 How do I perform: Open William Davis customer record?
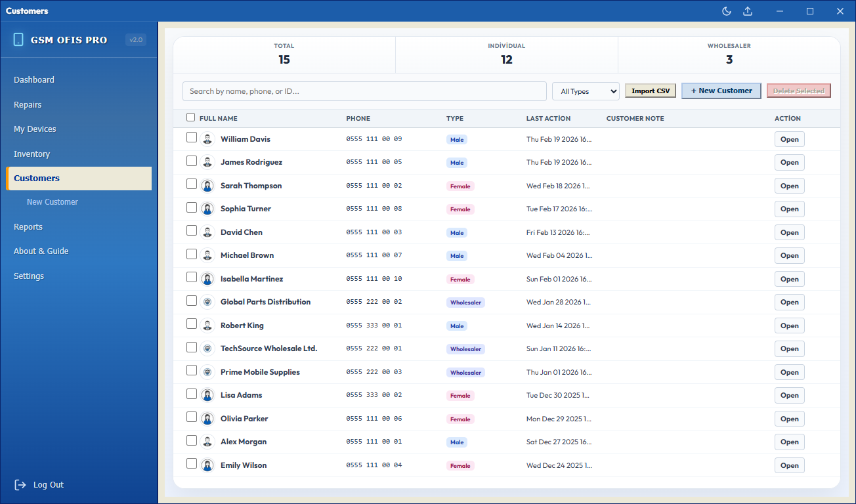tap(790, 139)
